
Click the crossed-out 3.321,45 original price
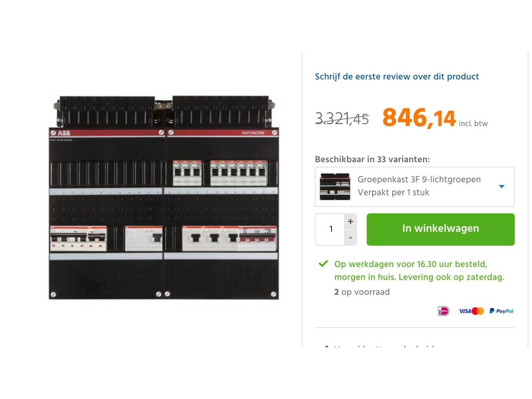342,119
